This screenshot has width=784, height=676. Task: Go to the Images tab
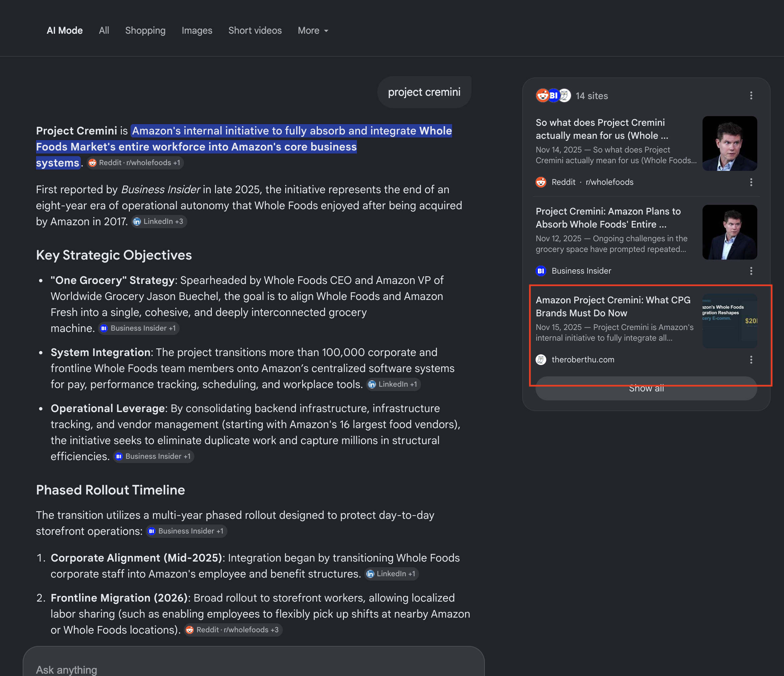coord(197,30)
